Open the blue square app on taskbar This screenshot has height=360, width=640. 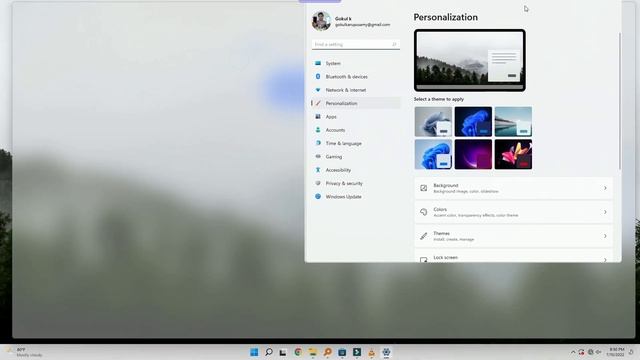[x=342, y=352]
